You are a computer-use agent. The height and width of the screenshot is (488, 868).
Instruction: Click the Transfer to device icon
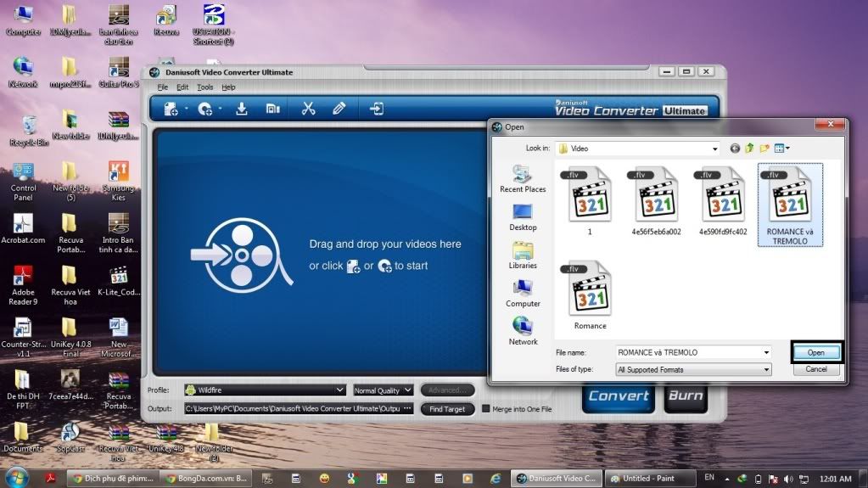click(377, 109)
